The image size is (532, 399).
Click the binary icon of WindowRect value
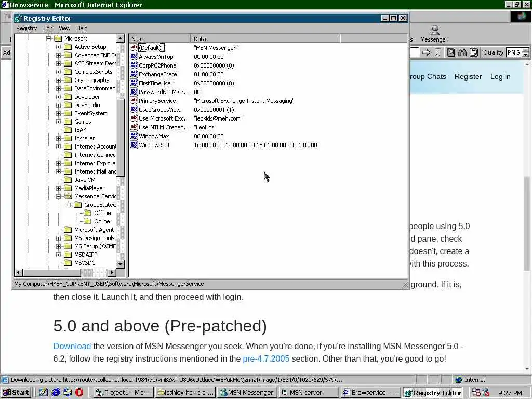point(134,144)
